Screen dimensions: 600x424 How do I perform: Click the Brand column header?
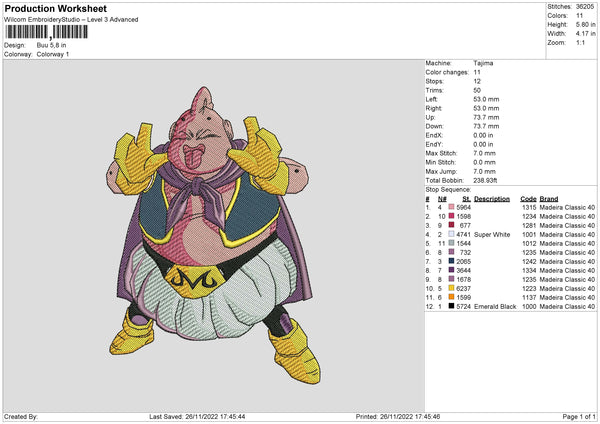tap(549, 198)
